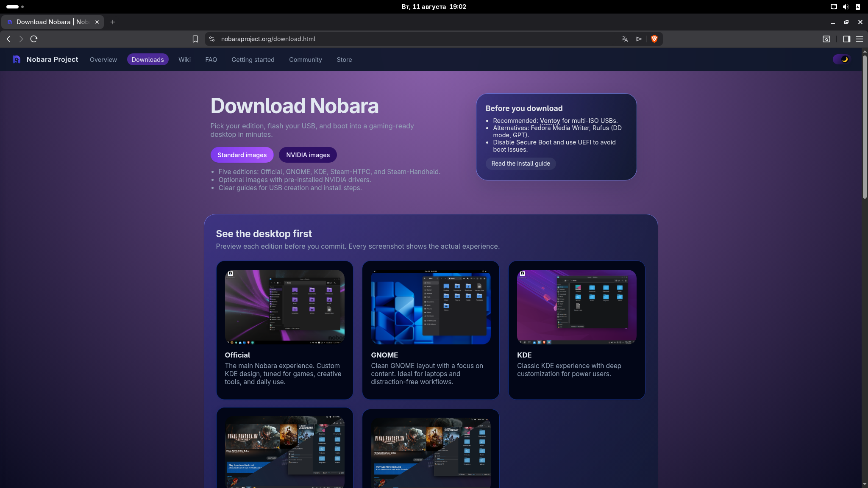The height and width of the screenshot is (488, 868).
Task: Click the NVIDIA images button
Action: click(308, 155)
